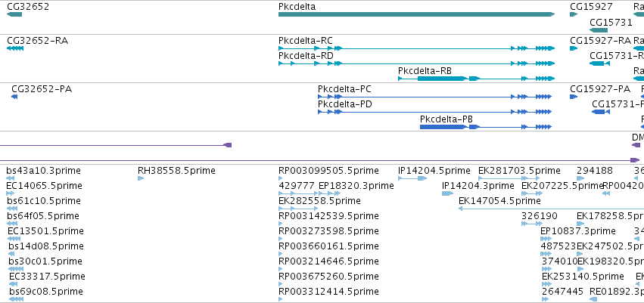Click the Pkcdelta-RB transcript thick exon
The image size is (644, 303).
coord(442,79)
